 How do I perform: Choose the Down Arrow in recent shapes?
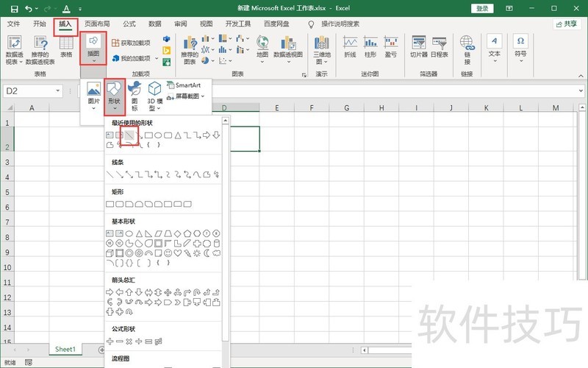coord(216,135)
